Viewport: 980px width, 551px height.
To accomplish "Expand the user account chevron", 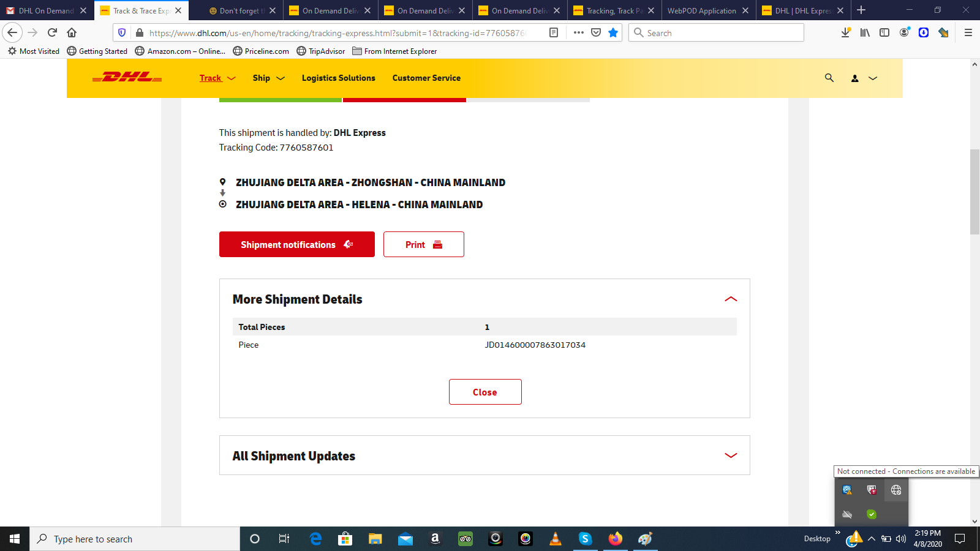I will (873, 78).
